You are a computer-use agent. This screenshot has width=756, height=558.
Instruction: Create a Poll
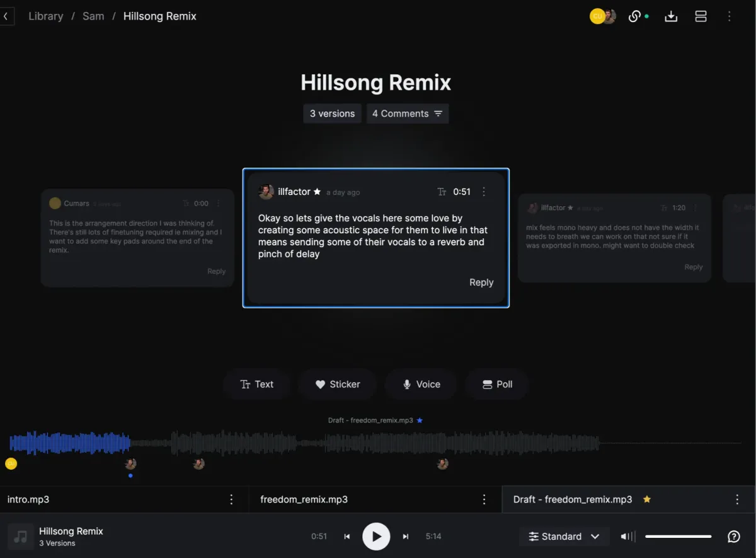(497, 384)
